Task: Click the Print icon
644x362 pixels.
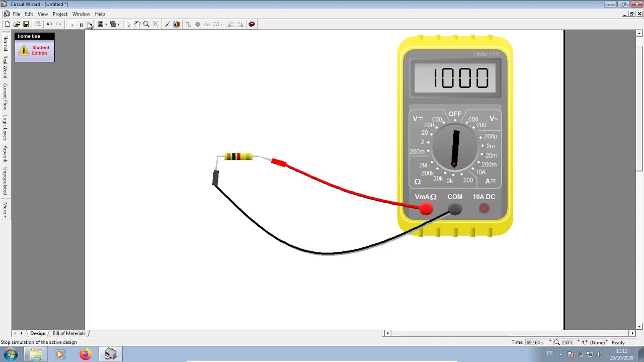Action: (x=38, y=24)
